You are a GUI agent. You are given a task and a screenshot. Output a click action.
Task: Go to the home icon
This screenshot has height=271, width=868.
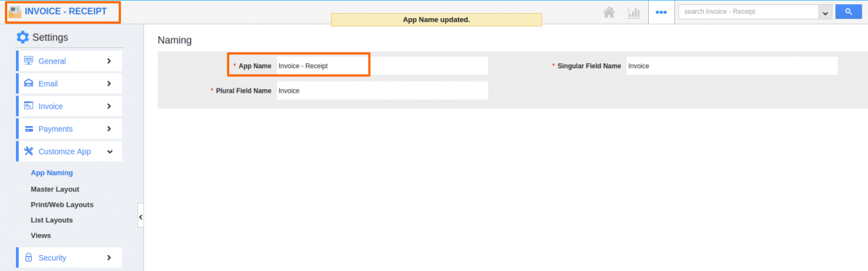(x=610, y=12)
